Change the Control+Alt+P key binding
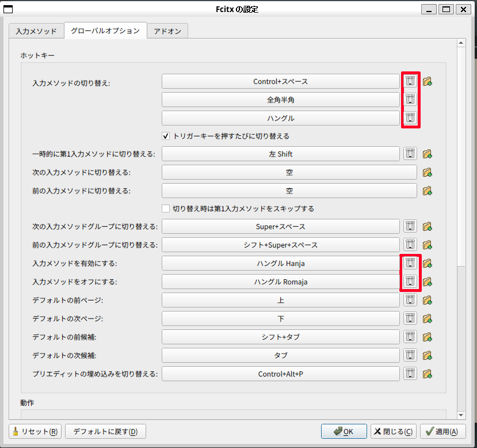 pos(280,374)
